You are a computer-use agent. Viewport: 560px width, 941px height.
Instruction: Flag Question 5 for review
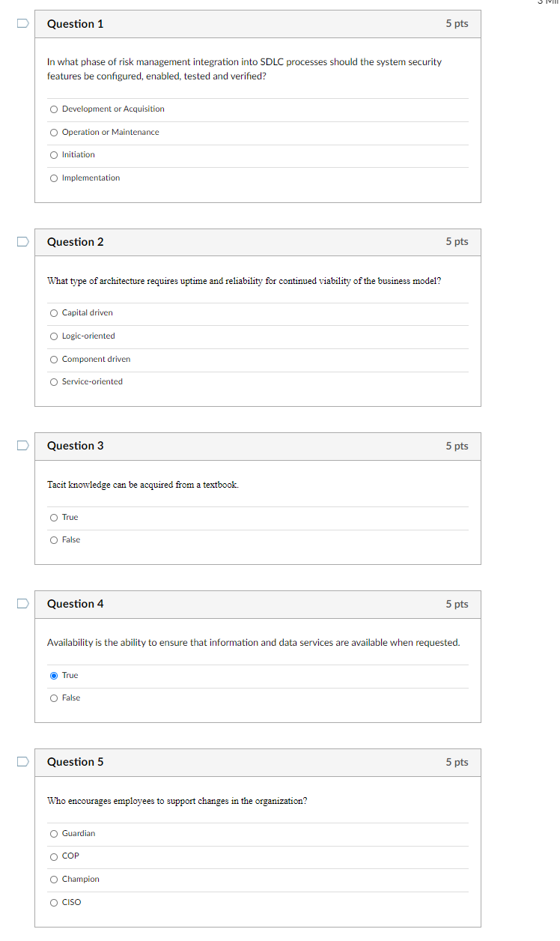22,761
